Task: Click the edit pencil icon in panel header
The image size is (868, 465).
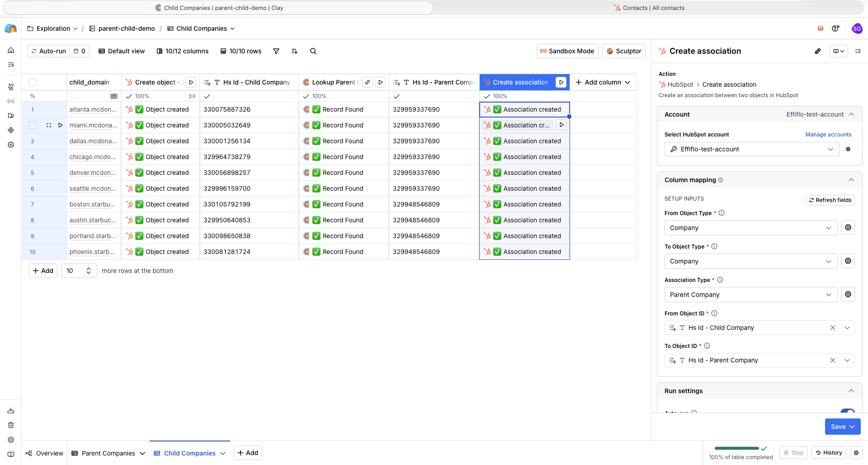Action: click(x=818, y=51)
